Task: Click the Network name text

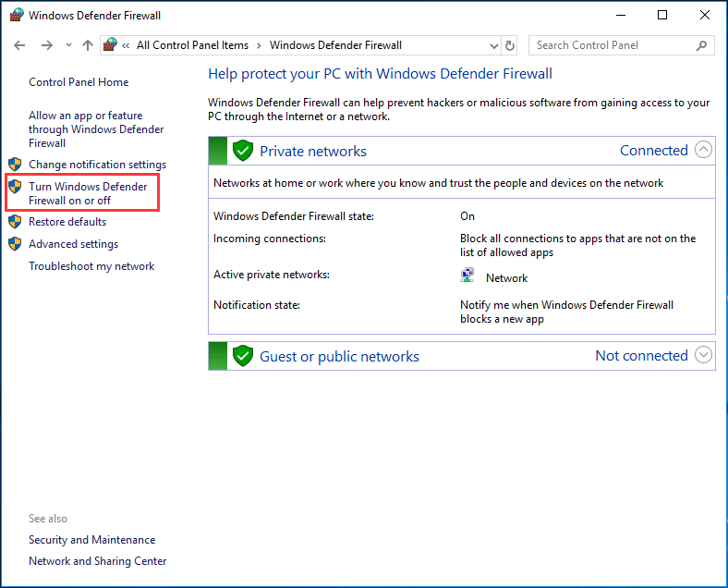Action: 506,277
